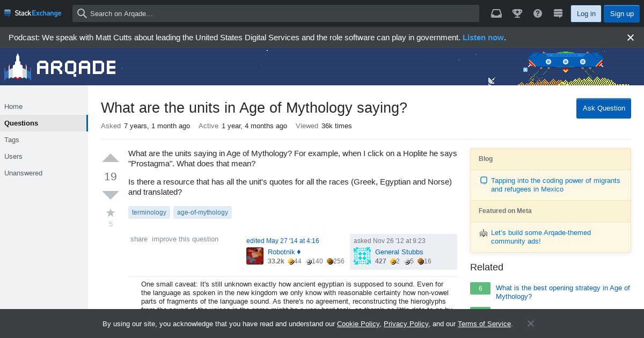
Task: Open the help question-mark icon
Action: [538, 13]
